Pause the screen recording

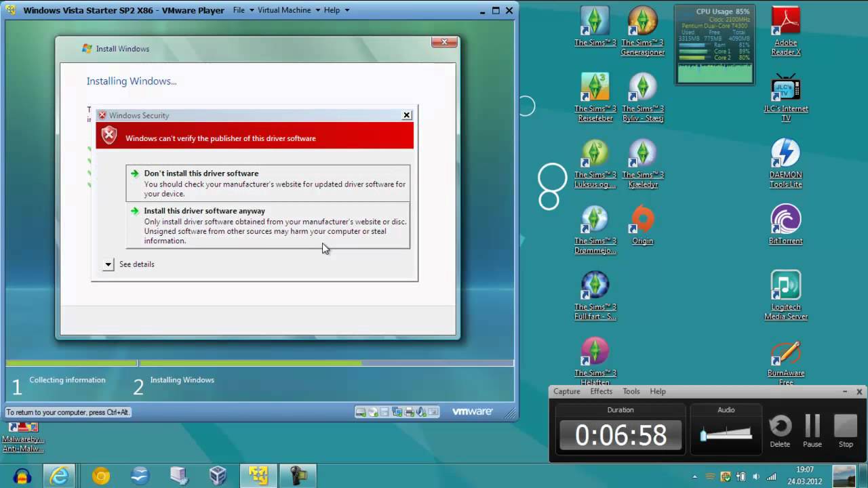pos(812,430)
